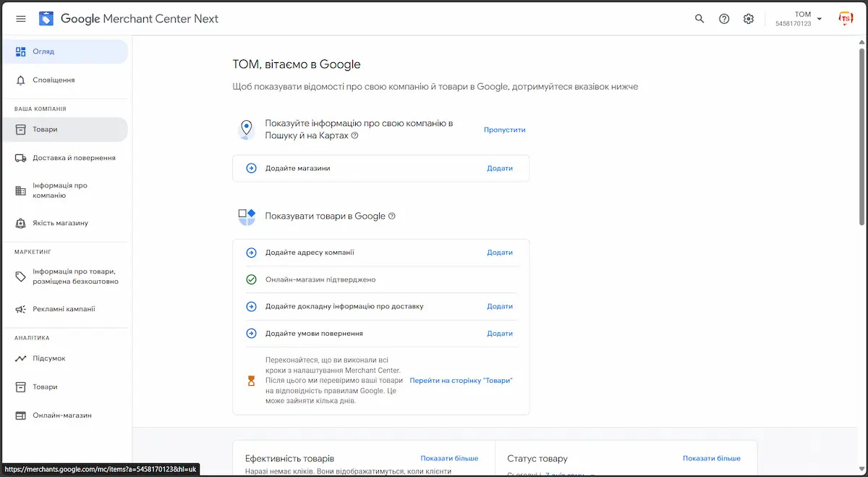The height and width of the screenshot is (477, 868).
Task: Click 'Додати' next to 'Додайте магазини'
Action: pos(499,168)
